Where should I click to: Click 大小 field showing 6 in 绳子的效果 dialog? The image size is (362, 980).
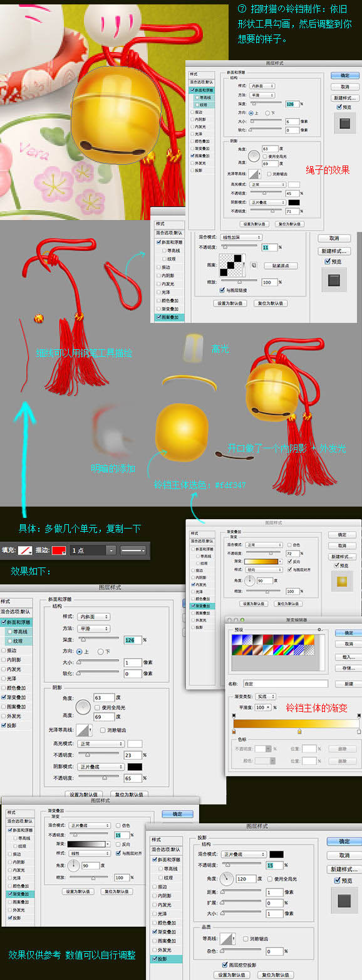coord(292,121)
